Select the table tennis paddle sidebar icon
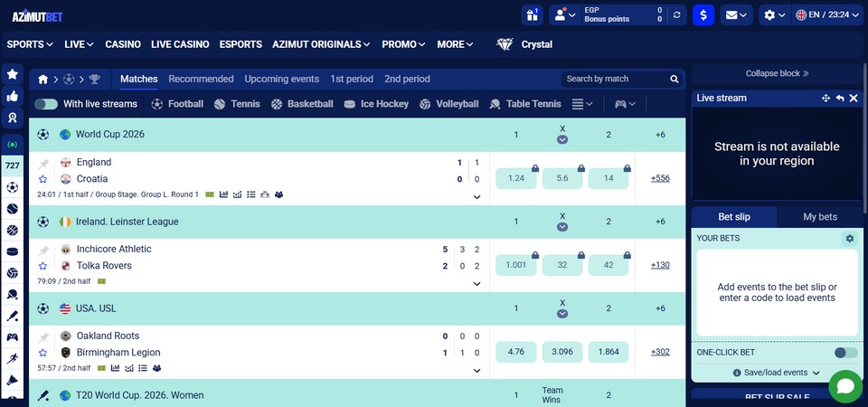868x407 pixels. pos(12,295)
